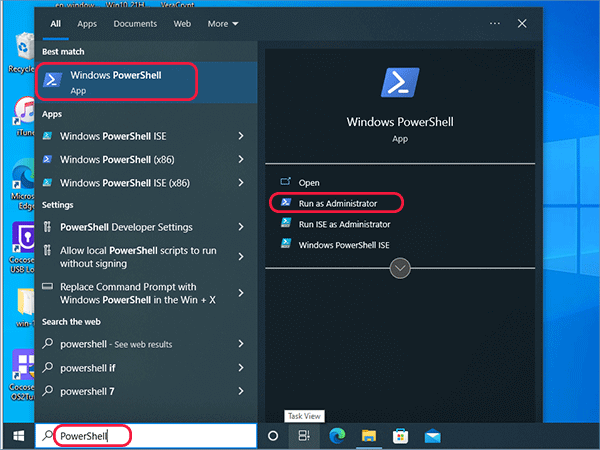Click Open in the PowerShell actions
This screenshot has height=450, width=600.
tap(309, 183)
